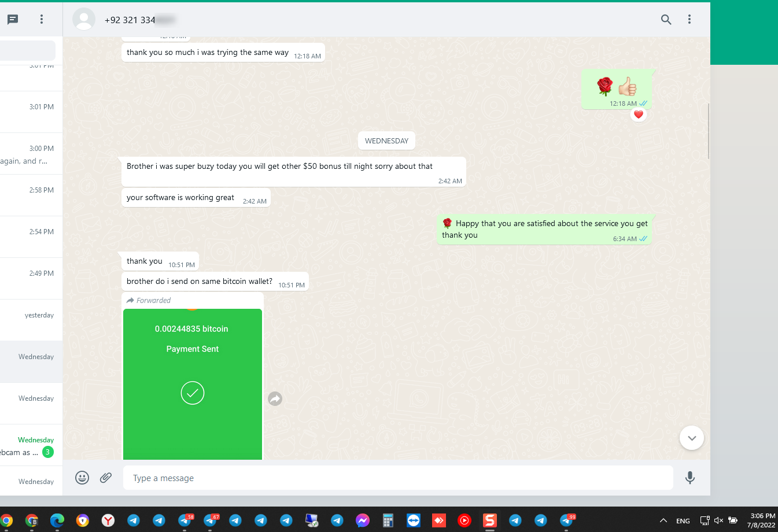This screenshot has height=532, width=778.
Task: Open Messenger from the taskbar
Action: pos(362,520)
